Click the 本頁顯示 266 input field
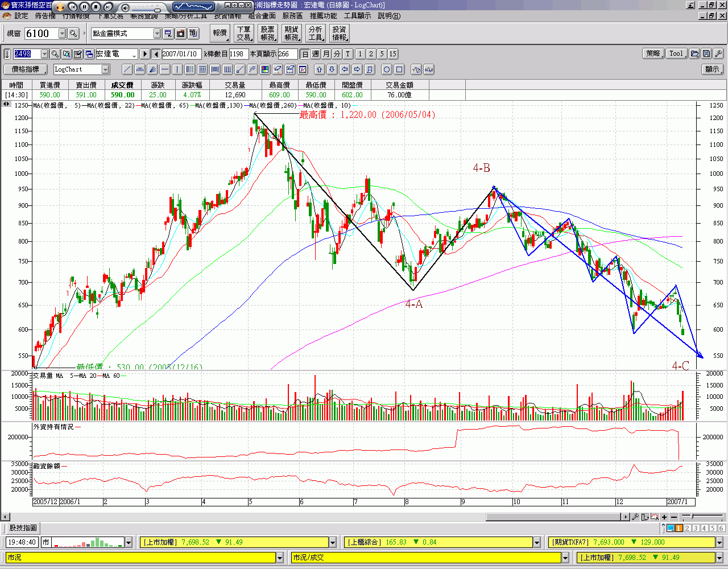Screen dimensions: 728x569 click(287, 54)
